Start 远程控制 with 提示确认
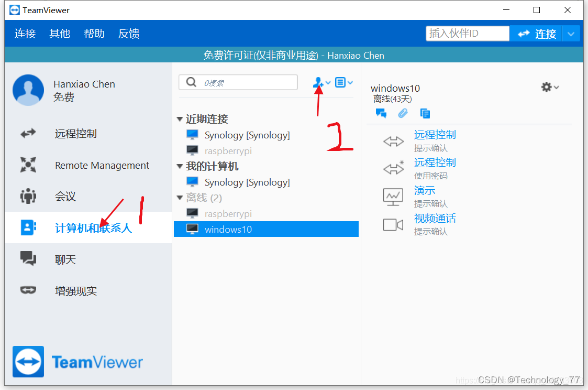The image size is (588, 390). coord(435,134)
